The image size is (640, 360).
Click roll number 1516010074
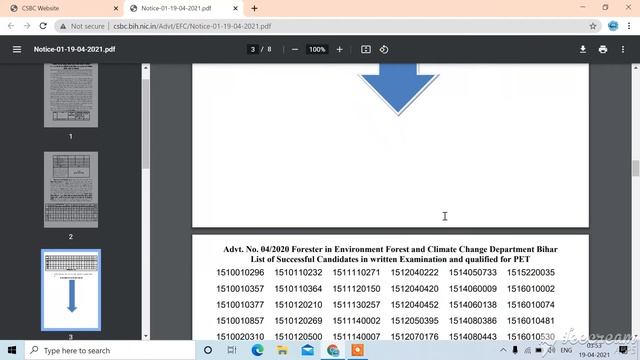coord(531,305)
